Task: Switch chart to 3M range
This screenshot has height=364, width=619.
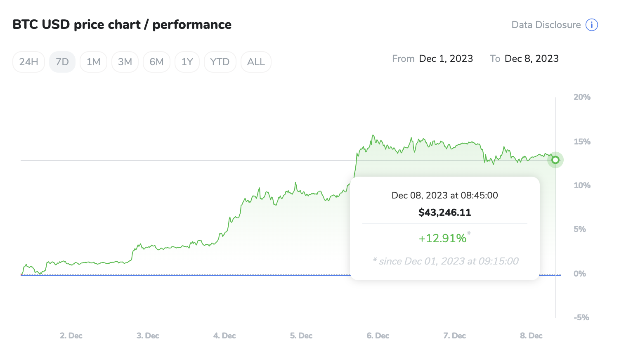Action: coord(125,62)
